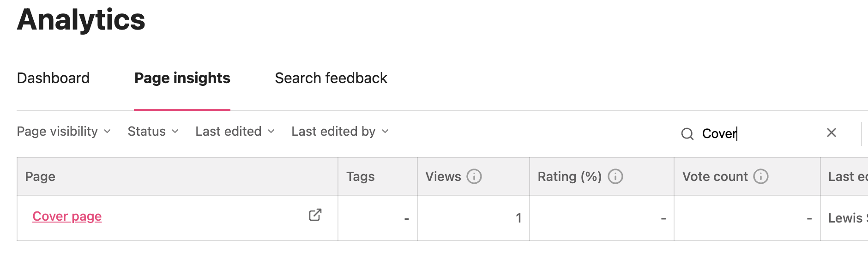This screenshot has width=868, height=265.
Task: Click the Rating (%) info icon
Action: [615, 176]
